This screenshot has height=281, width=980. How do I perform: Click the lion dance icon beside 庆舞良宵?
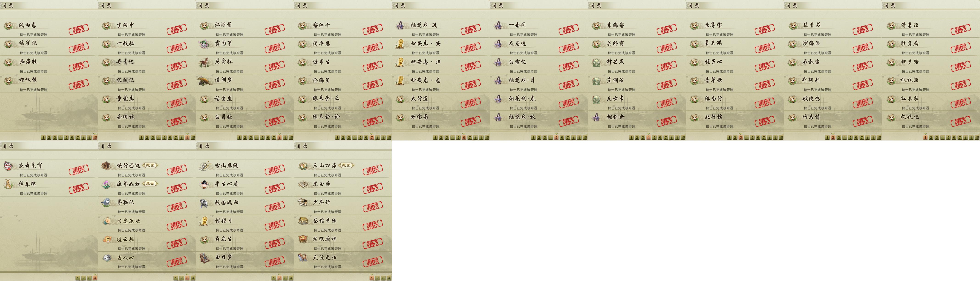8,166
